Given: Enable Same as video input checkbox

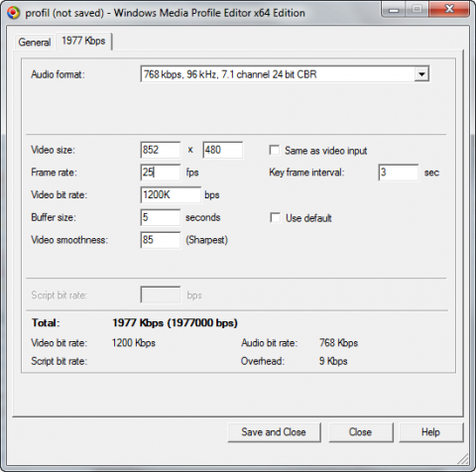Looking at the screenshot, I should pyautogui.click(x=275, y=150).
